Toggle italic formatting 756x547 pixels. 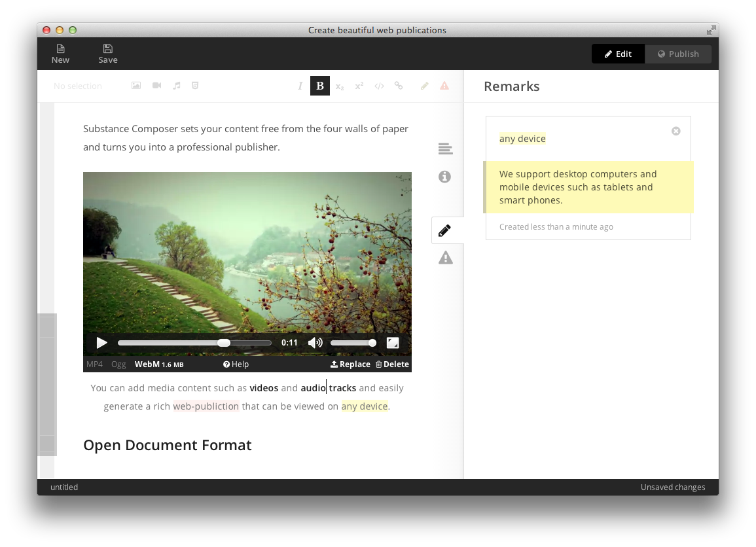(300, 86)
